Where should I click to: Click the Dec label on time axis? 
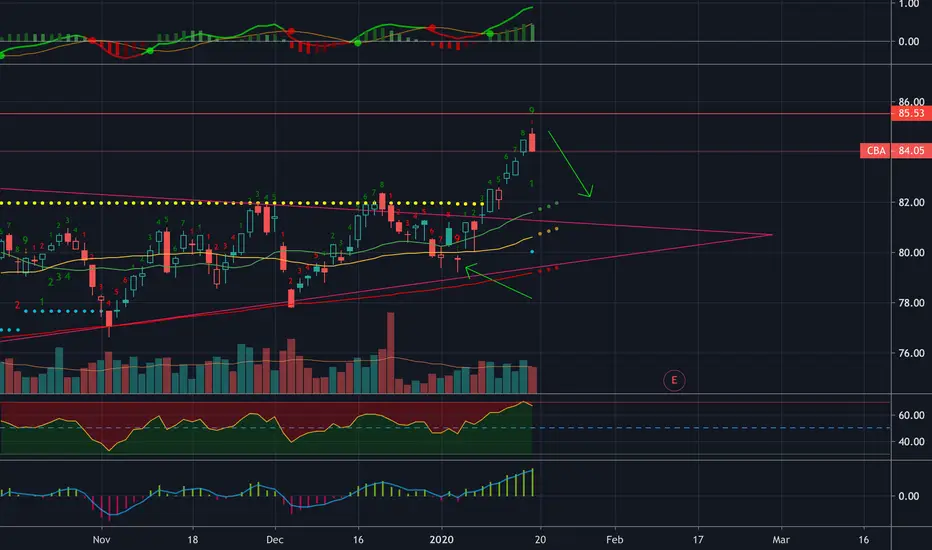point(275,540)
